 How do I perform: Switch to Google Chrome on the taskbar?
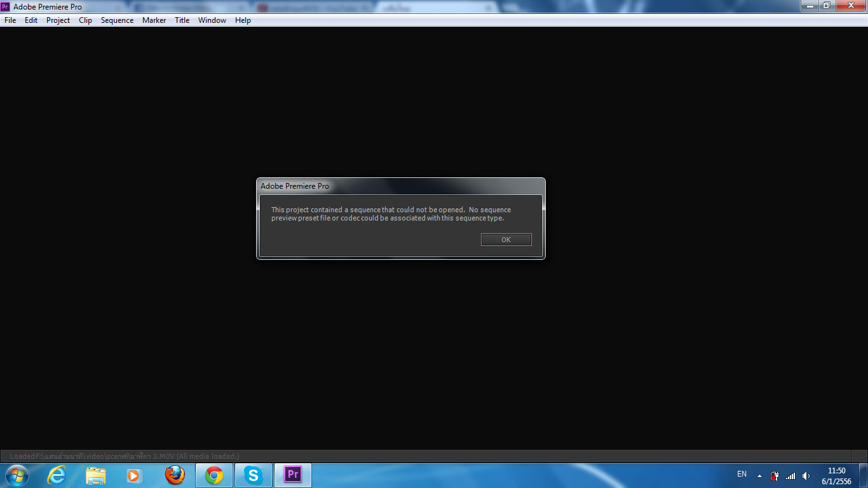click(x=214, y=475)
